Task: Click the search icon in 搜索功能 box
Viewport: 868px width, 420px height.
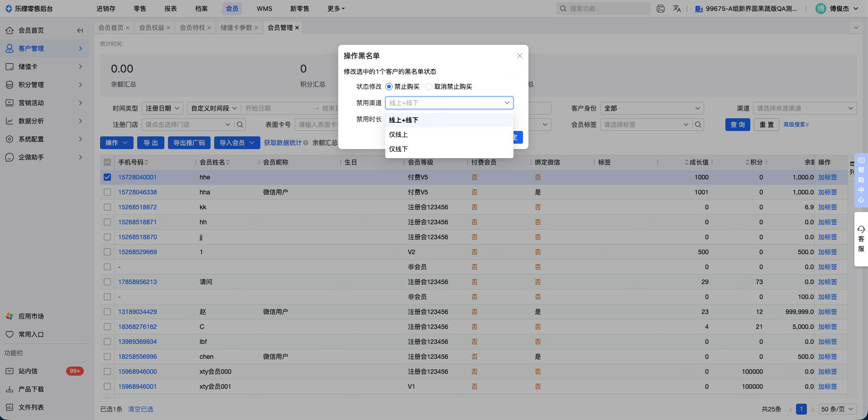Action: (563, 9)
